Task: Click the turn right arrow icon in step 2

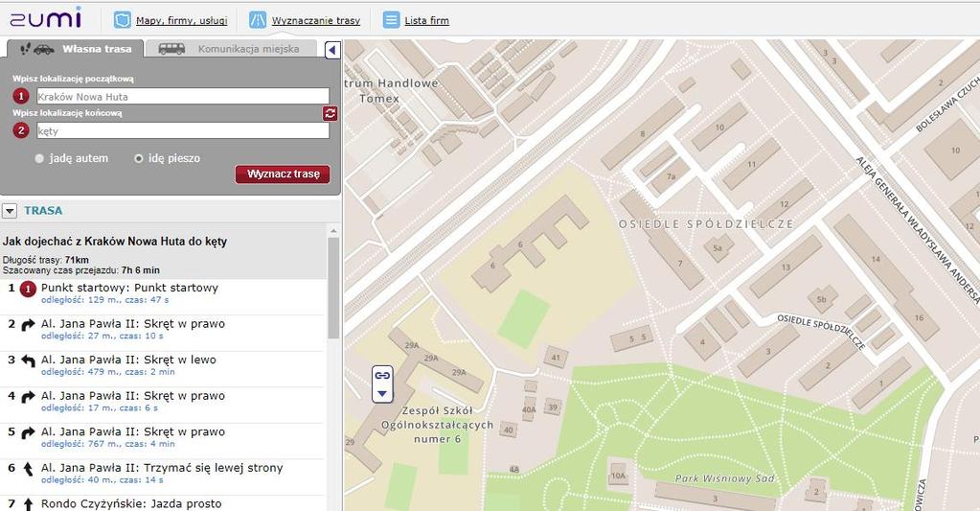Action: coord(28,325)
